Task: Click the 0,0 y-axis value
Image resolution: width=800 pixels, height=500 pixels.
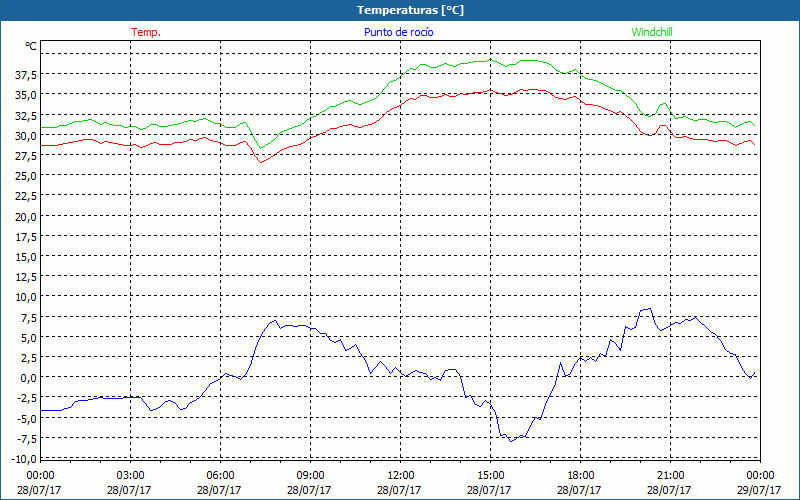Action: tap(28, 378)
